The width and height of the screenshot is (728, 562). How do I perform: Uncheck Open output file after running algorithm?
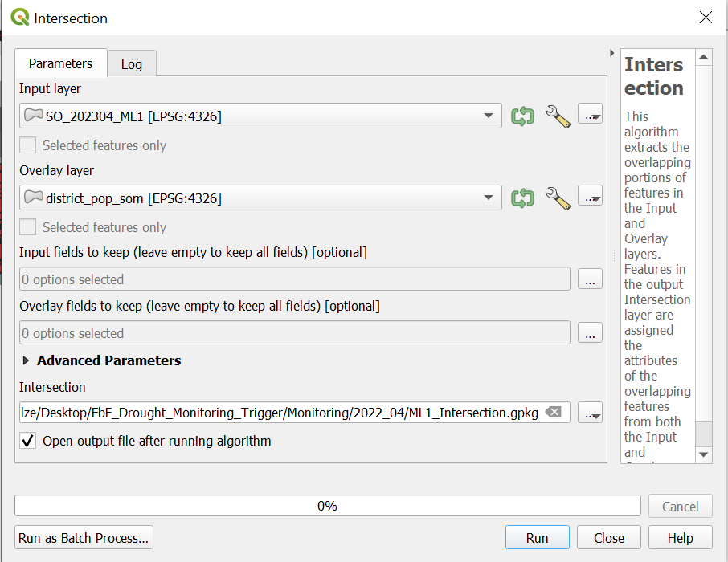click(x=28, y=441)
